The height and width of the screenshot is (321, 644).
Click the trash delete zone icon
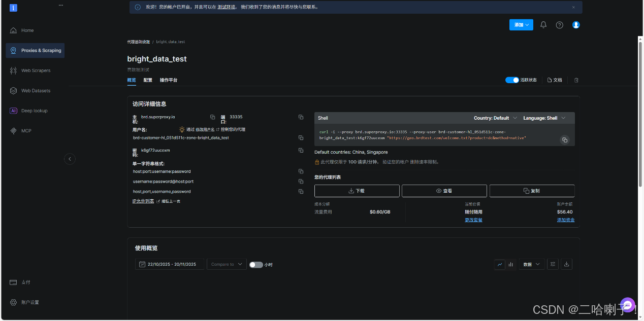pos(576,80)
